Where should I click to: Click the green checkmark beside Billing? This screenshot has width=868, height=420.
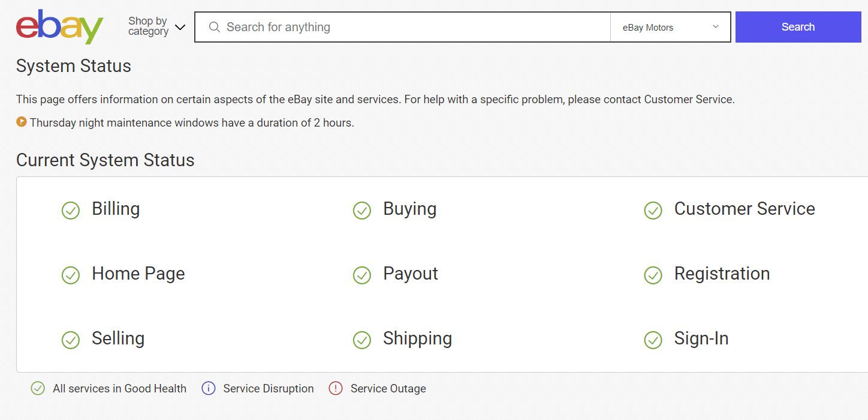point(71,211)
